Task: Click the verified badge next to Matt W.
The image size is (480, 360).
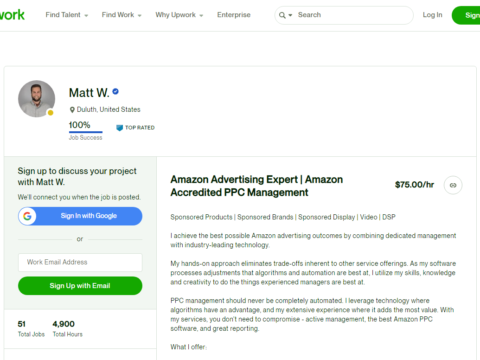Action: pyautogui.click(x=115, y=91)
